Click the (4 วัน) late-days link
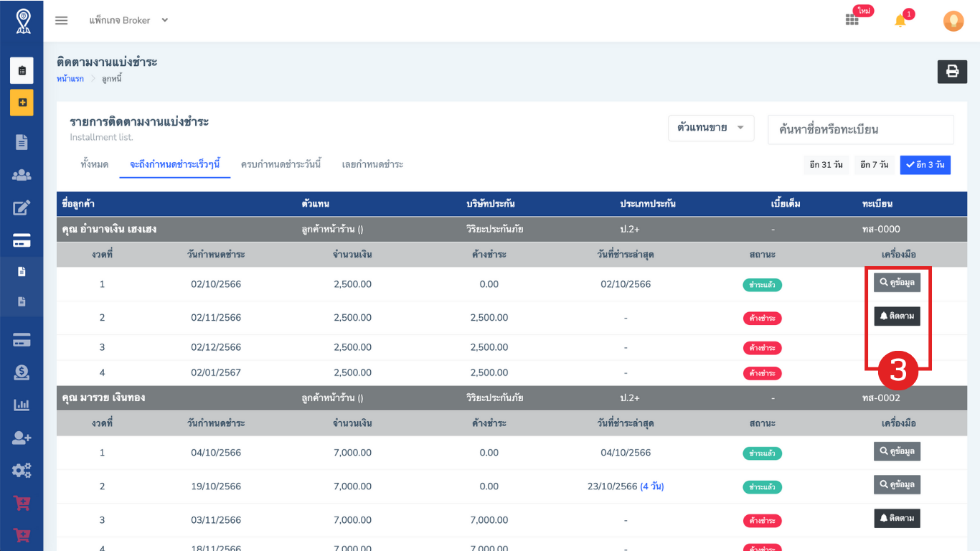 tap(652, 486)
